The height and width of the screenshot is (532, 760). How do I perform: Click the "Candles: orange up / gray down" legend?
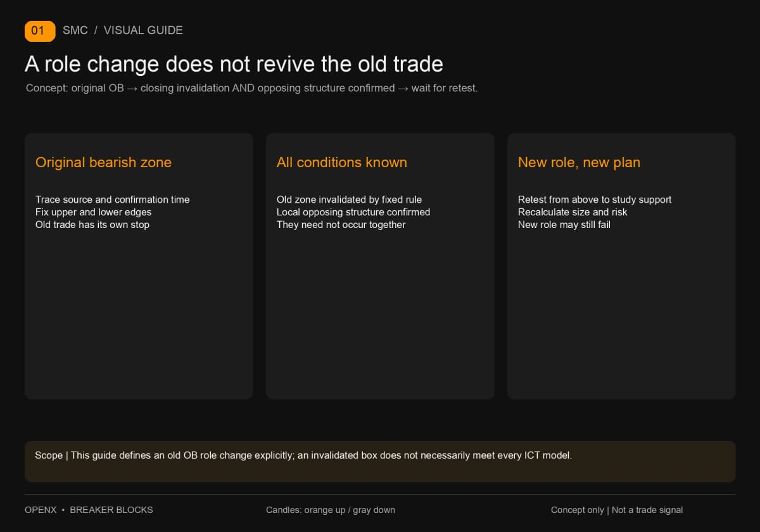(x=331, y=510)
